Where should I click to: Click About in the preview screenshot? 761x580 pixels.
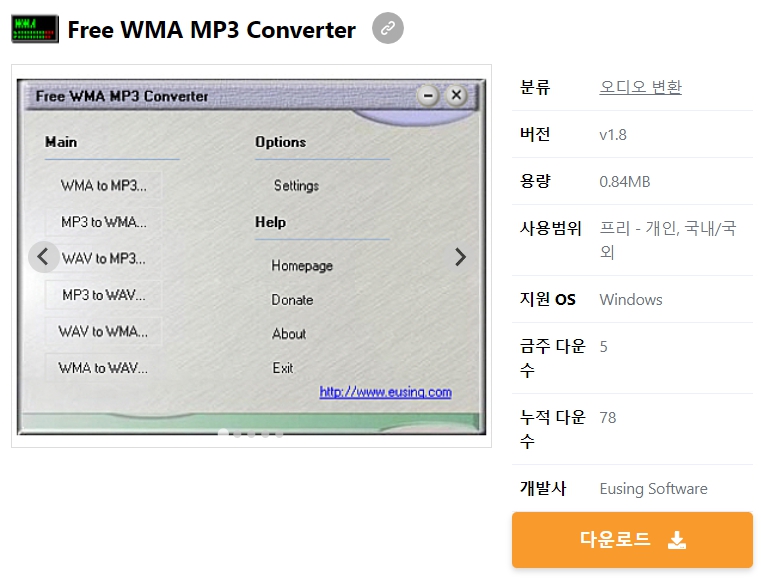pyautogui.click(x=289, y=333)
